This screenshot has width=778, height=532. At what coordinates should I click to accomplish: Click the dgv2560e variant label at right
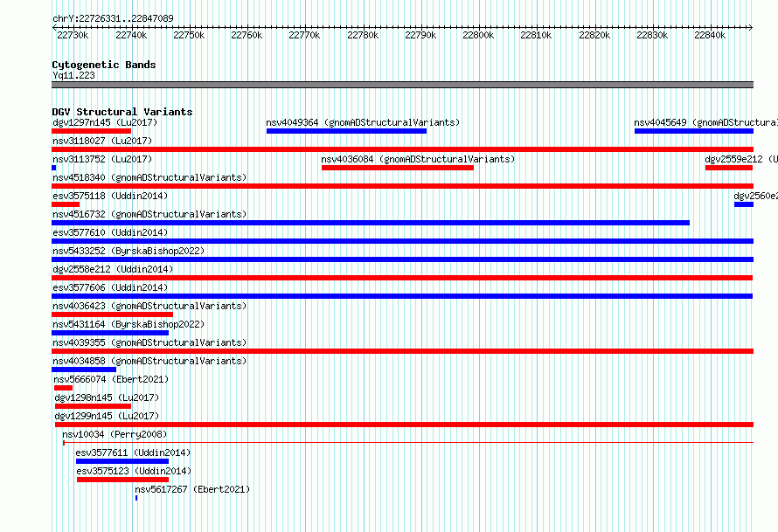pyautogui.click(x=755, y=196)
